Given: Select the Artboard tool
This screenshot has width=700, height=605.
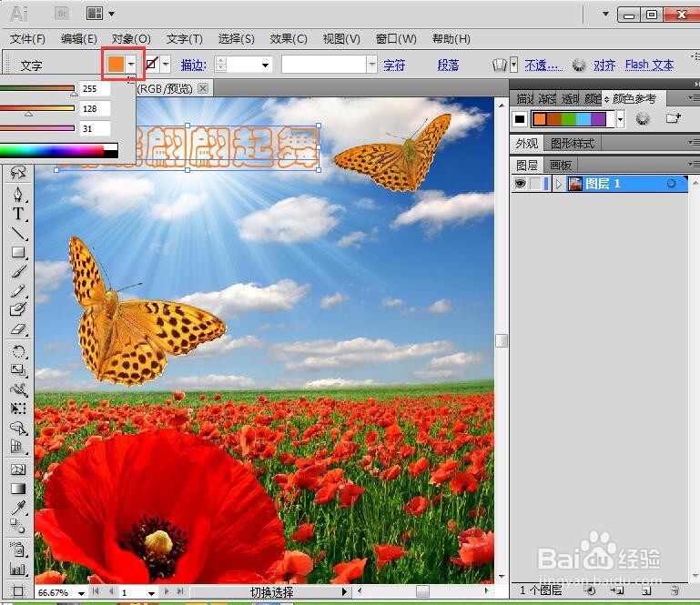Looking at the screenshot, I should (x=18, y=591).
